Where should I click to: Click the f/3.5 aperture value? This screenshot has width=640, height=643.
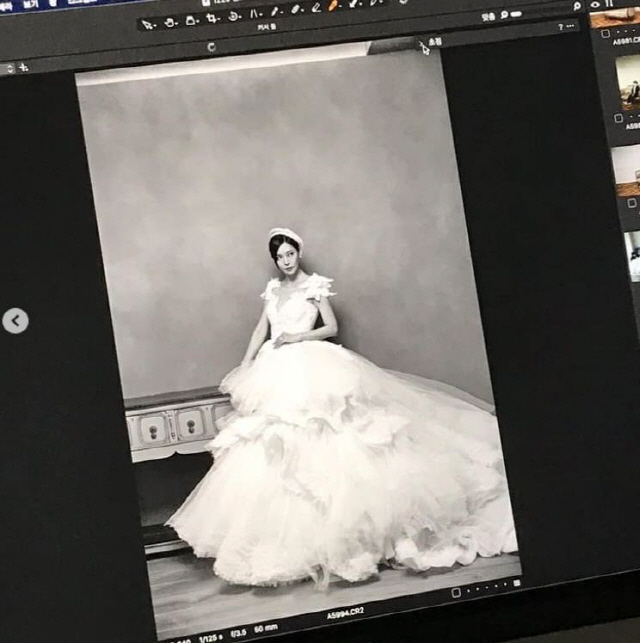238,633
